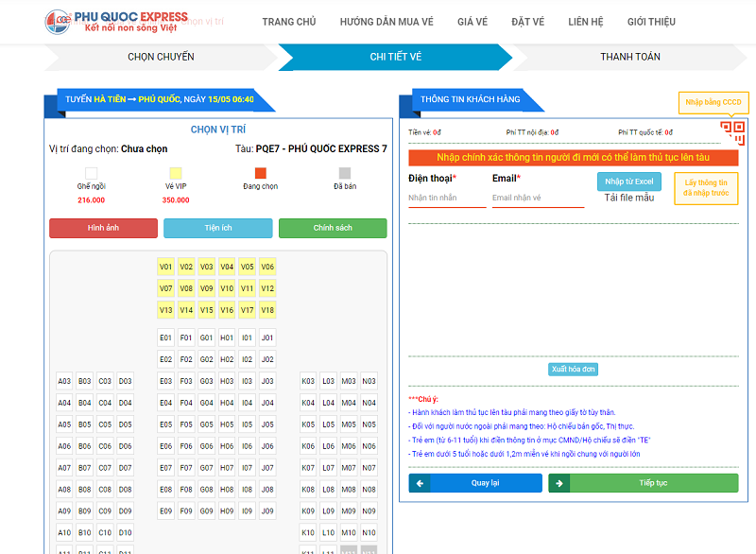Switch to the Chọn chuyến step
The image size is (756, 554).
click(161, 57)
